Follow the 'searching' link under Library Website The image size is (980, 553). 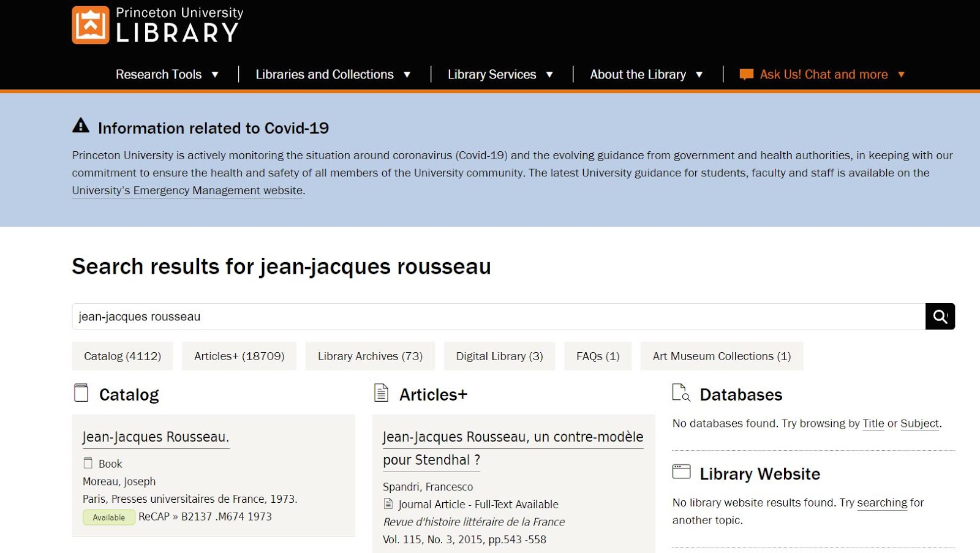pos(882,503)
